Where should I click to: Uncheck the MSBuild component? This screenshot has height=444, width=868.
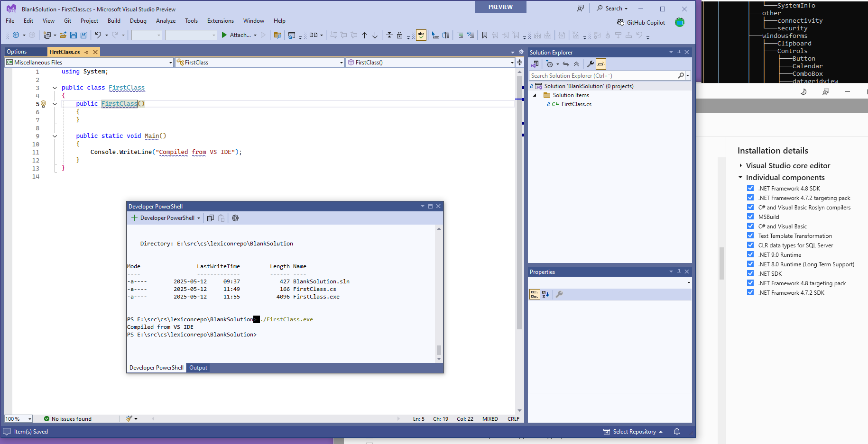750,217
